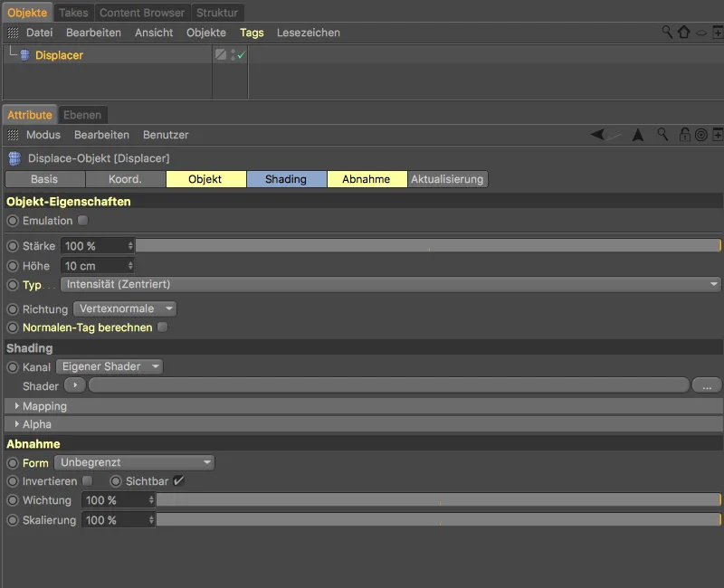The height and width of the screenshot is (588, 724).
Task: Open the Modus menu
Action: (x=43, y=135)
